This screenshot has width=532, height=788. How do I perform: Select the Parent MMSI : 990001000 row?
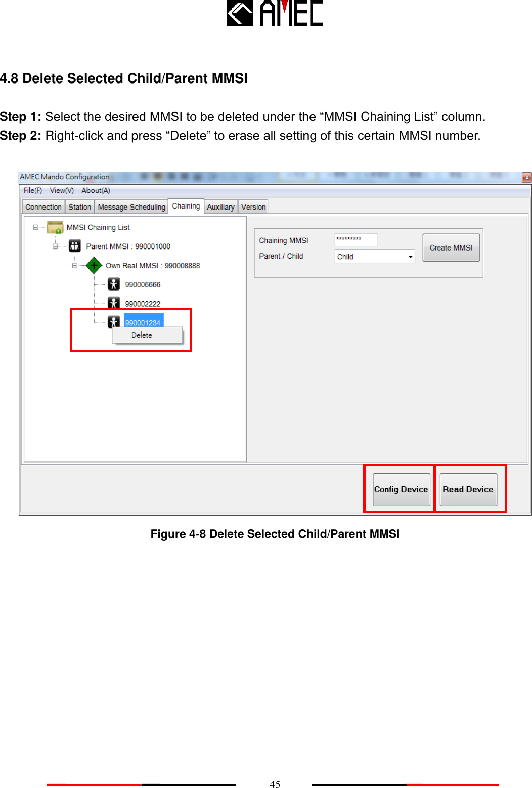tap(128, 246)
